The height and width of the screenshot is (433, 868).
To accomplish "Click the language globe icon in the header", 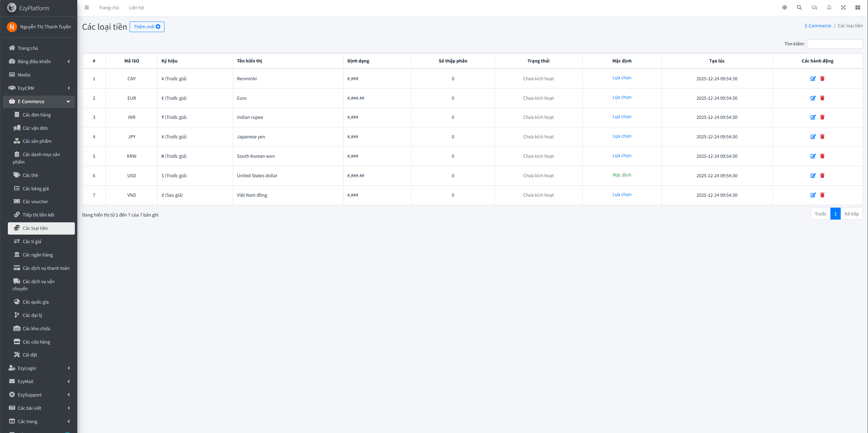I will 785,8.
